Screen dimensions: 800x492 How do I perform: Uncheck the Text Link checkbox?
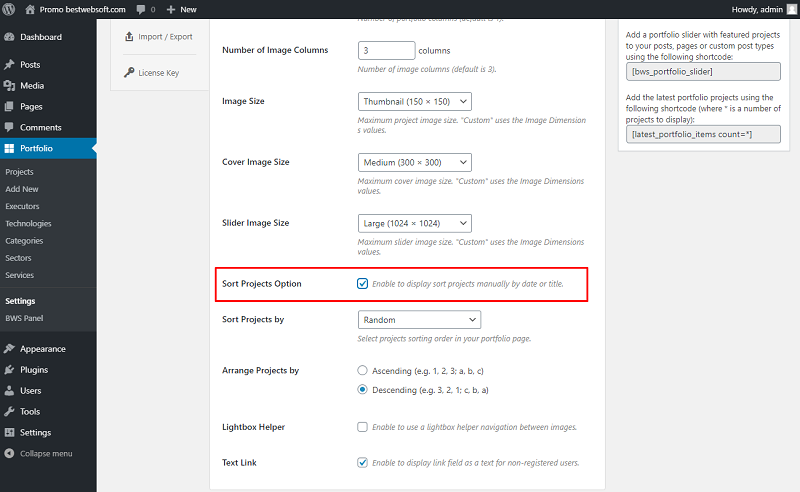[x=362, y=462]
